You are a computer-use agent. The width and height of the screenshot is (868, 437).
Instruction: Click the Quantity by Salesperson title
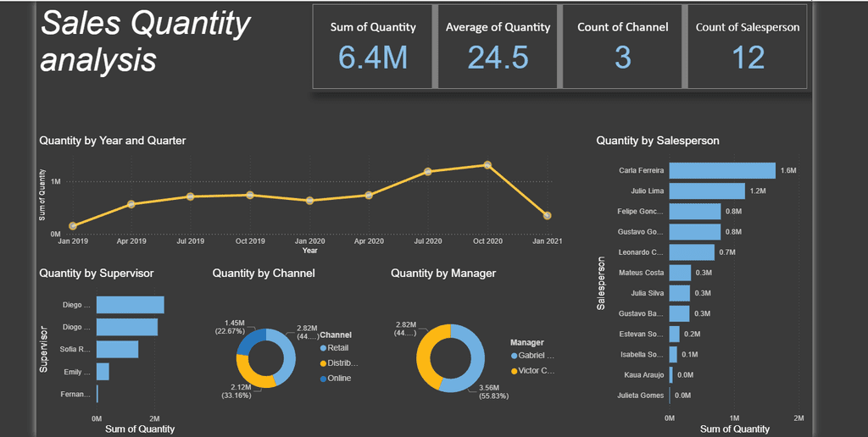click(658, 141)
